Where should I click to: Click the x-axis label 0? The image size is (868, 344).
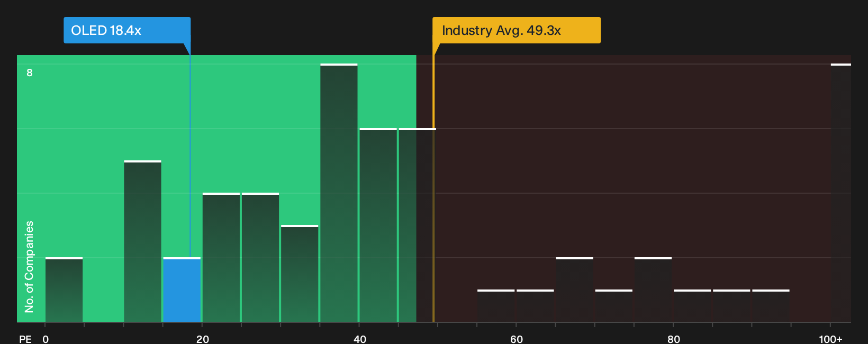tap(46, 339)
